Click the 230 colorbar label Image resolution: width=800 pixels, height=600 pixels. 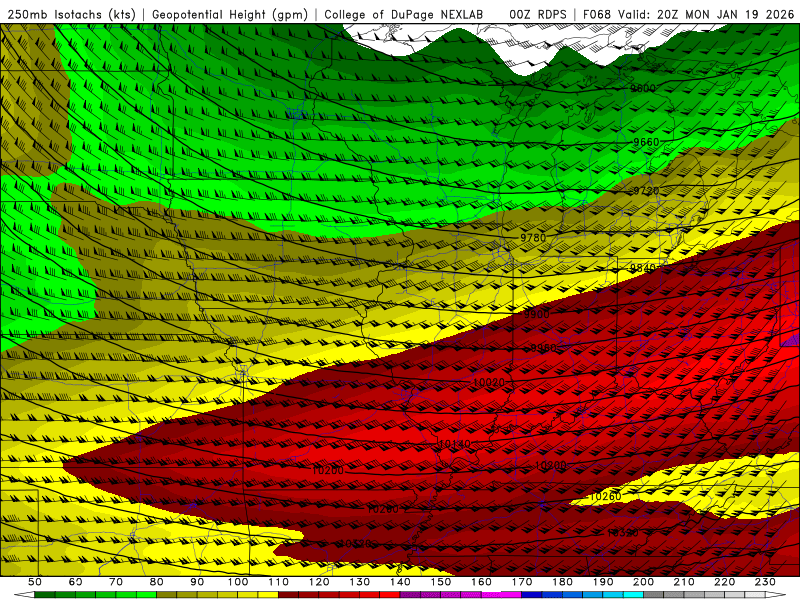(766, 582)
